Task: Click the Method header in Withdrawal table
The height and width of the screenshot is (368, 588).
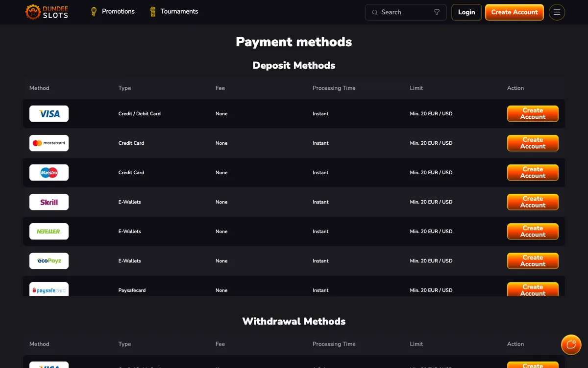Action: coord(39,344)
